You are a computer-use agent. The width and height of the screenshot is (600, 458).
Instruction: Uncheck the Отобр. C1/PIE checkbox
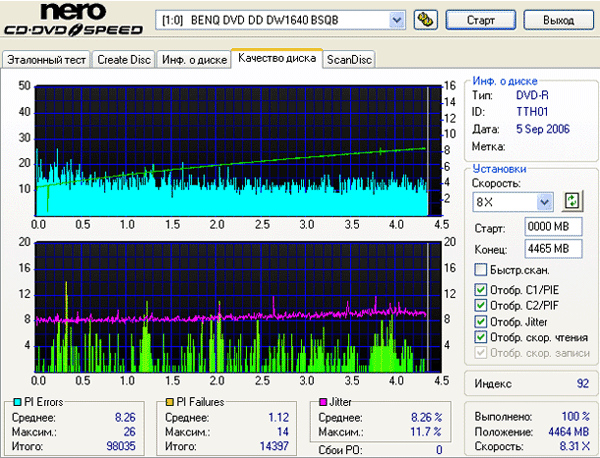pyautogui.click(x=481, y=291)
